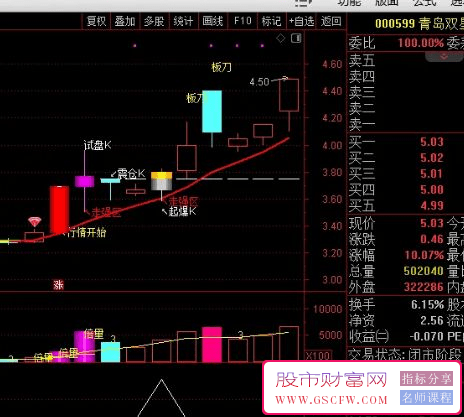The height and width of the screenshot is (417, 464).
Task: Activate the 画线 drawing tool
Action: pyautogui.click(x=213, y=21)
